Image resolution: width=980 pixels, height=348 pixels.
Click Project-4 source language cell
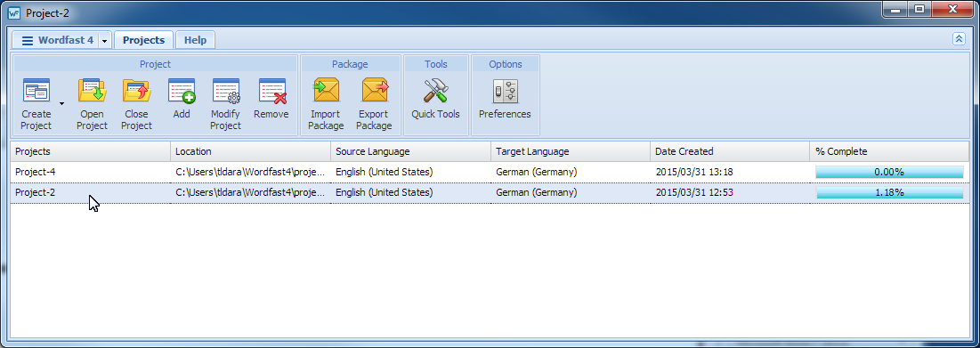pyautogui.click(x=410, y=172)
